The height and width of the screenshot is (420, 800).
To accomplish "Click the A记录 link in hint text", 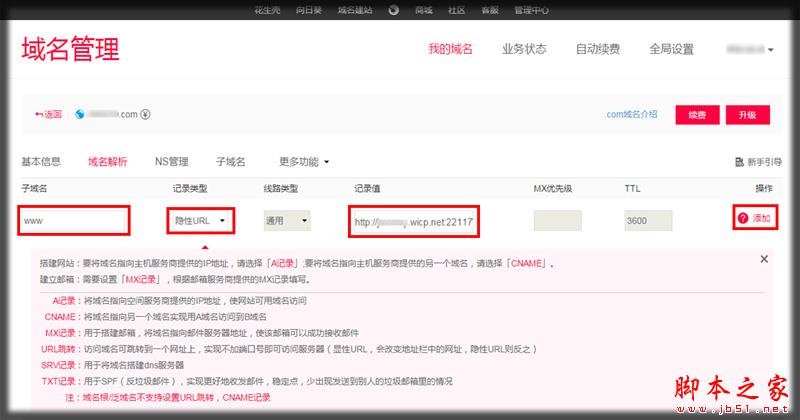I will [282, 263].
